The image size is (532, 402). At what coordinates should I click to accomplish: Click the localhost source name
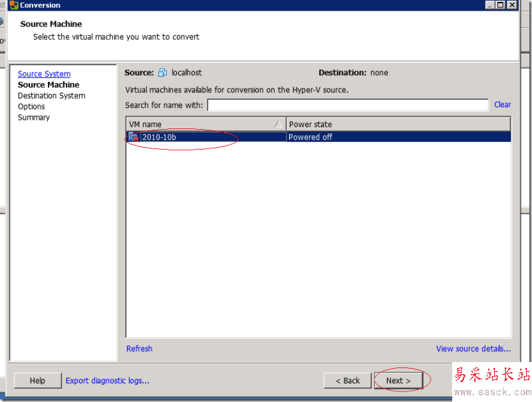pos(186,73)
